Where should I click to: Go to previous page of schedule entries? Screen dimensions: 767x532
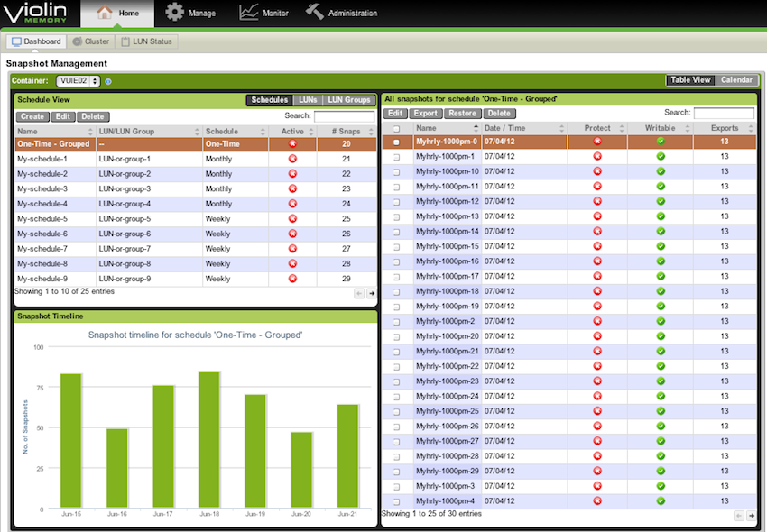(x=359, y=293)
